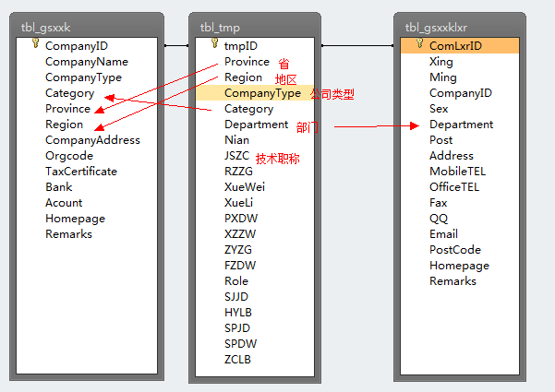Image resolution: width=555 pixels, height=392 pixels.
Task: Select the Department field in tbl_gsxxklxr
Action: [462, 125]
